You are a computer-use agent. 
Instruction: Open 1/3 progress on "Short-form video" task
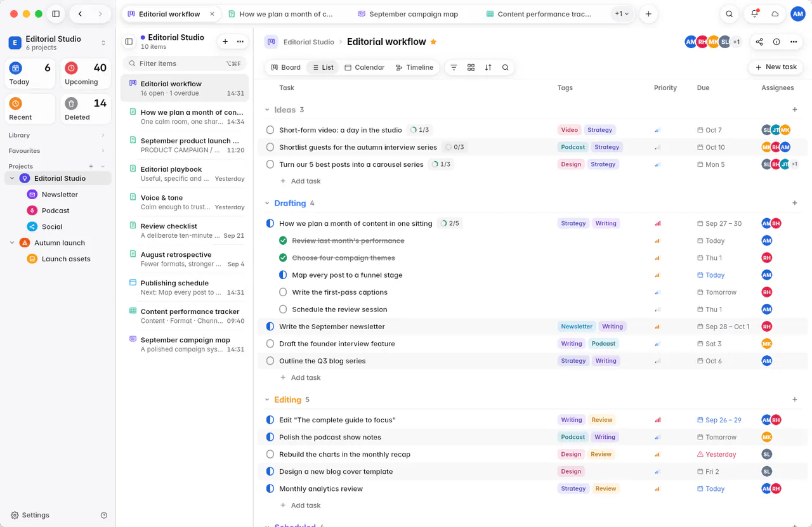pos(419,130)
